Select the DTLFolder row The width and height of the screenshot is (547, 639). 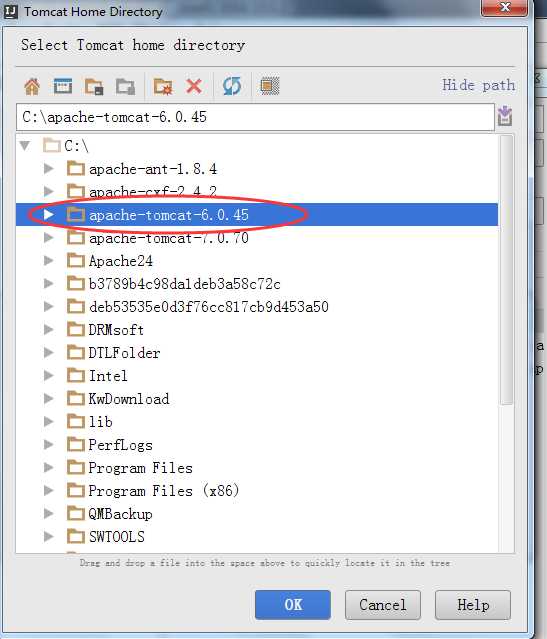[x=257, y=353]
